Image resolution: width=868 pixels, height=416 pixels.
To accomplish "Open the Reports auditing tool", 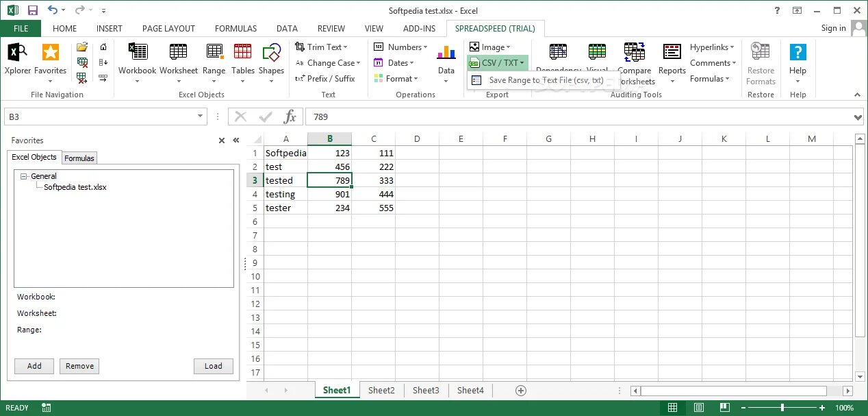I will (672, 62).
